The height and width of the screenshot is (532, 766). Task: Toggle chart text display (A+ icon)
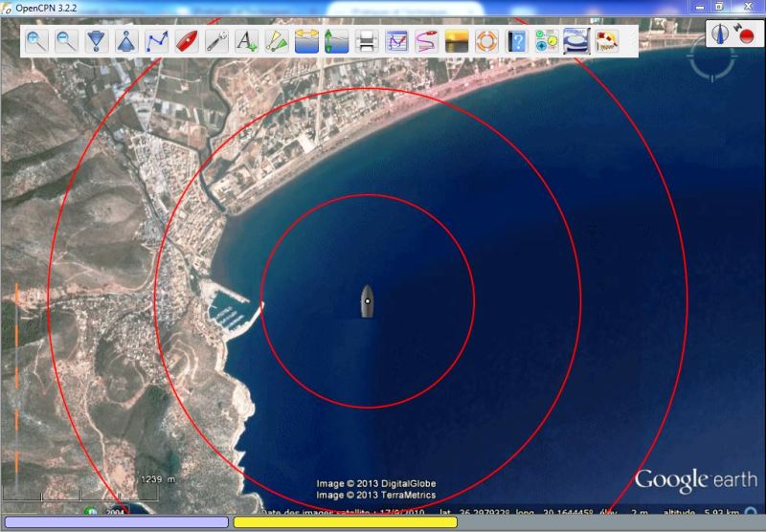[246, 41]
